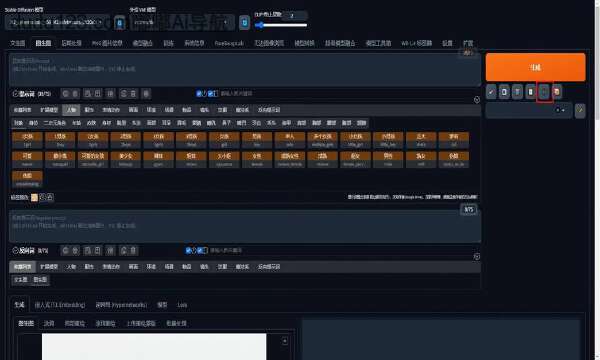Viewport: 600px width, 360px height.
Task: Refresh the Stable Diffusion checkpoint list icon
Action: point(120,23)
